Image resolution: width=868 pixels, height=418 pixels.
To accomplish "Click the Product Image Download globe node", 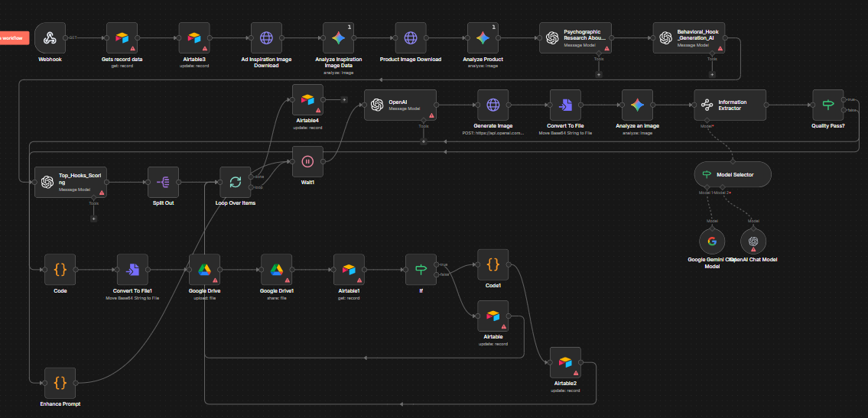I will point(411,37).
